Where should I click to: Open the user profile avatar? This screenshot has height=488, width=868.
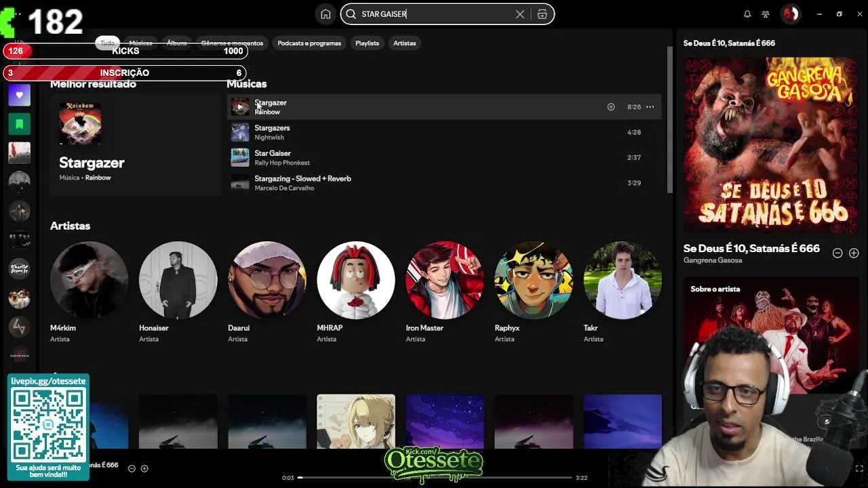[791, 14]
